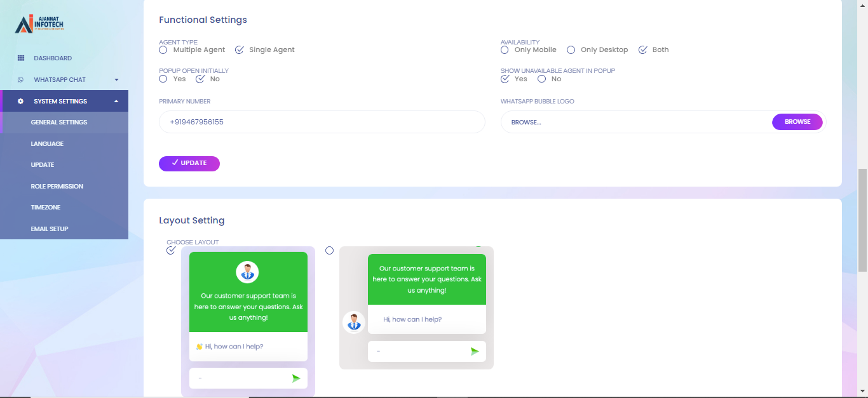Click the Ajannat Infotech logo
The image size is (868, 398).
[39, 24]
